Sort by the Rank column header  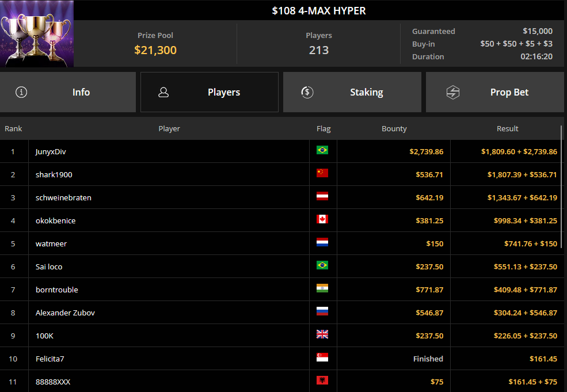click(13, 129)
